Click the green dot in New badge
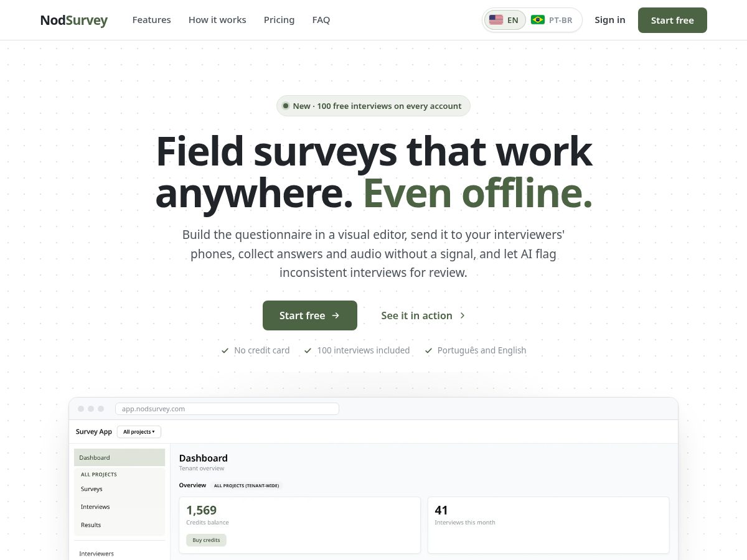This screenshot has width=747, height=560. [286, 106]
